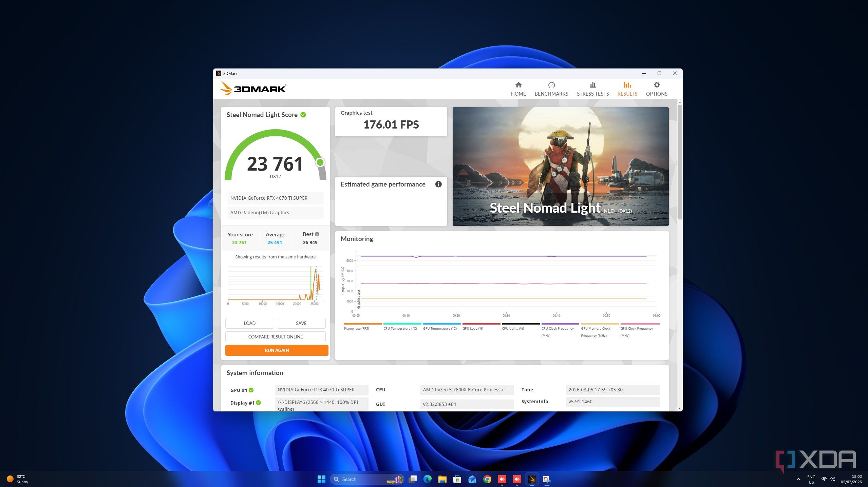The width and height of the screenshot is (868, 487).
Task: Click the Windows Start button
Action: tap(321, 479)
